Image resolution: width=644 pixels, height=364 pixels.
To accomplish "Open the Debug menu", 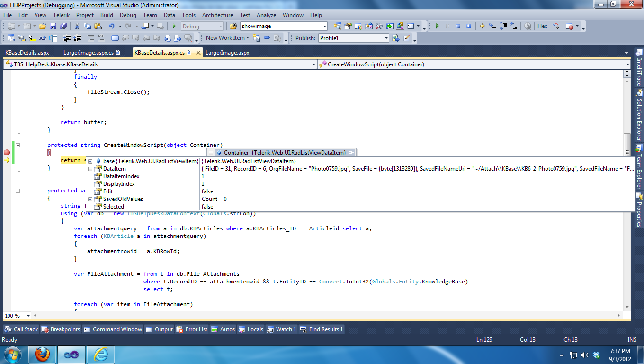I will pyautogui.click(x=128, y=15).
